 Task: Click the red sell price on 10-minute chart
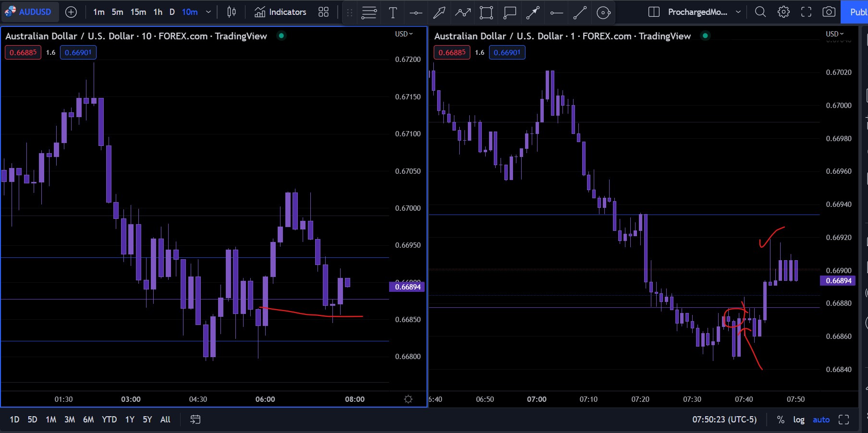[x=23, y=52]
